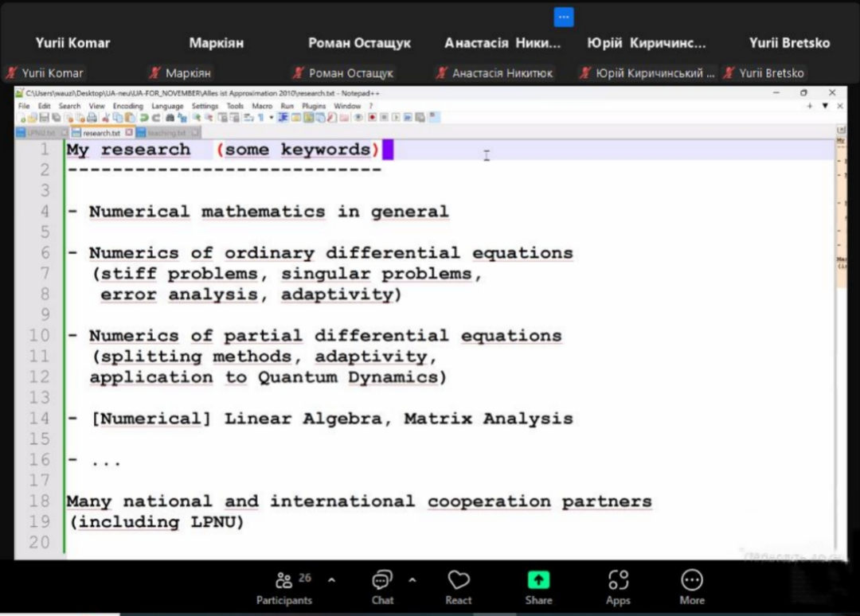Open the tab list dropdown triangle in Notepad++
The height and width of the screenshot is (616, 860).
click(825, 106)
